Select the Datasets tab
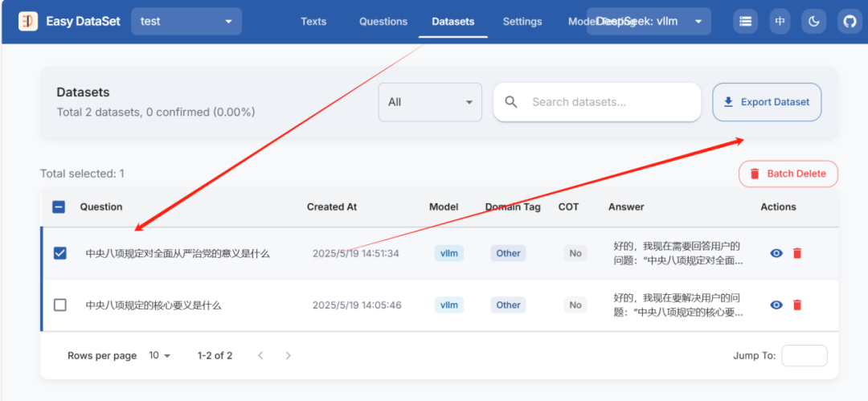 452,22
